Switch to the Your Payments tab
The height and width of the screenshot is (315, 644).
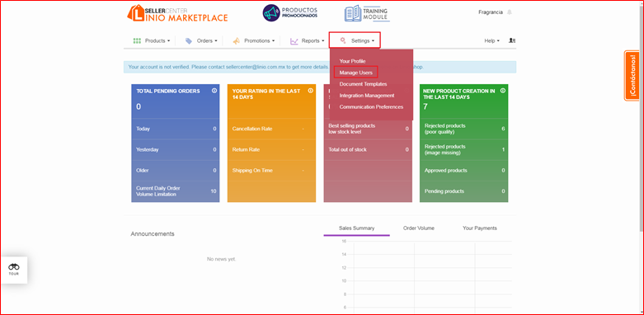click(x=480, y=228)
